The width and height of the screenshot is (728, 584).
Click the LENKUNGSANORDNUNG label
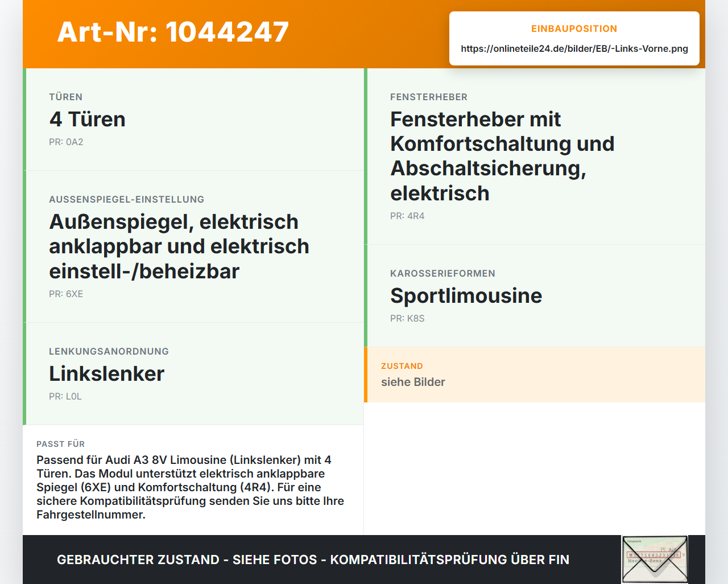tap(109, 351)
